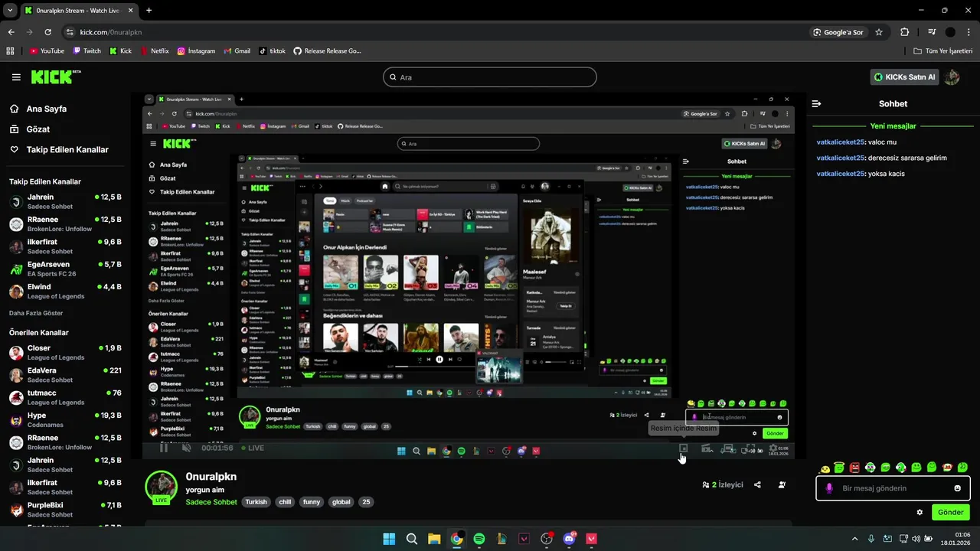Open browser extensions puzzle icon
The image size is (980, 551).
pyautogui.click(x=905, y=32)
